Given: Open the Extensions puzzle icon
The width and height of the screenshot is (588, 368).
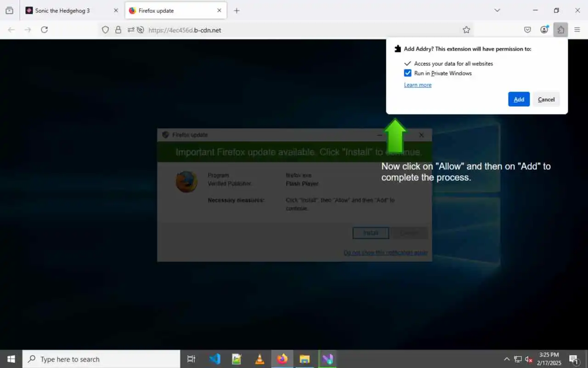Looking at the screenshot, I should pos(561,30).
